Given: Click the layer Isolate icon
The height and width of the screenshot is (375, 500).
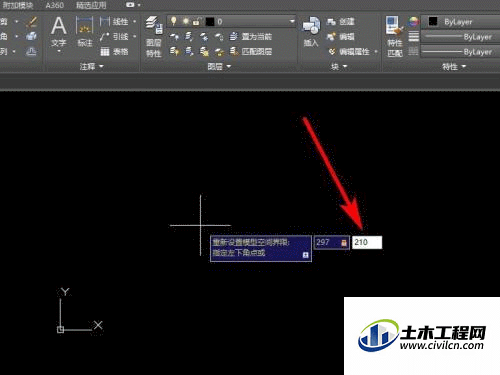Looking at the screenshot, I should (x=189, y=36).
